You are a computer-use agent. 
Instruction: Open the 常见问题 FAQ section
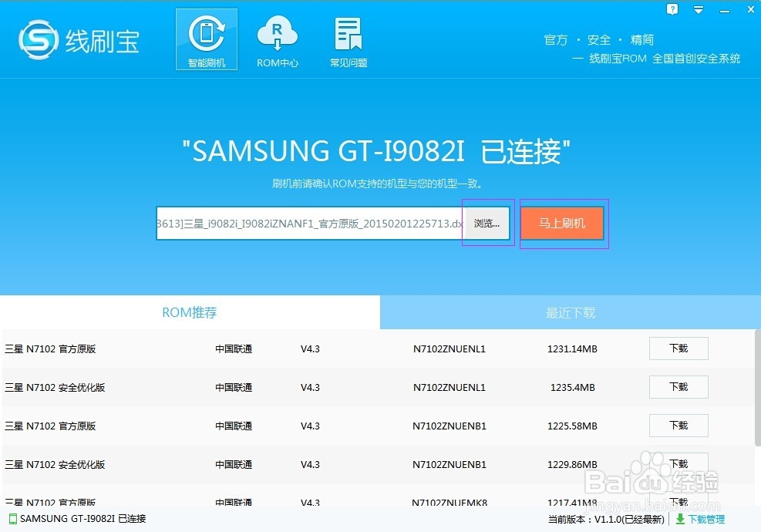[349, 42]
